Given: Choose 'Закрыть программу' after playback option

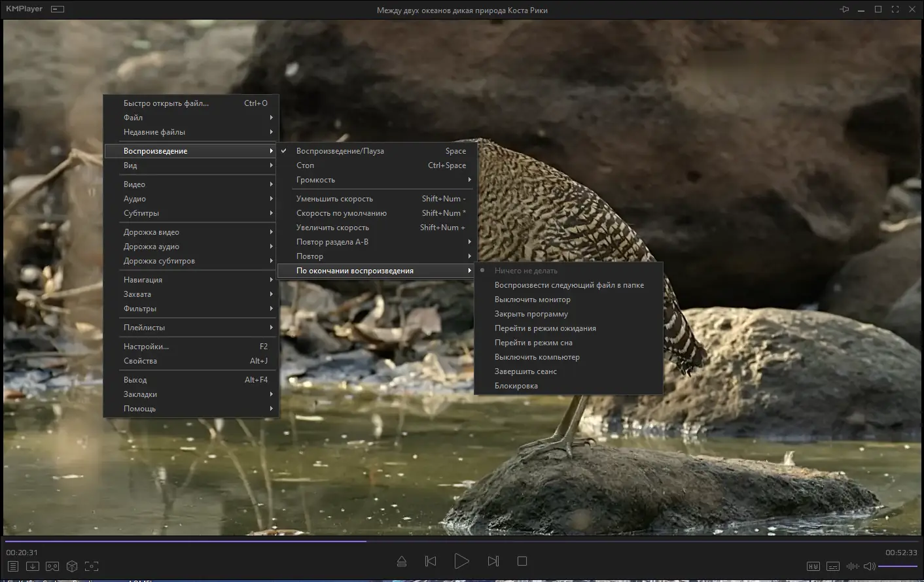Looking at the screenshot, I should point(531,314).
